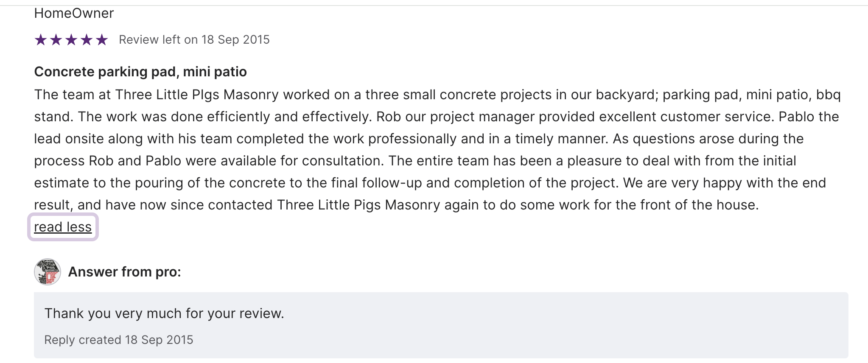The image size is (868, 363).
Task: Click the "Reply created 18 Sep 2015" timestamp
Action: coord(119,340)
